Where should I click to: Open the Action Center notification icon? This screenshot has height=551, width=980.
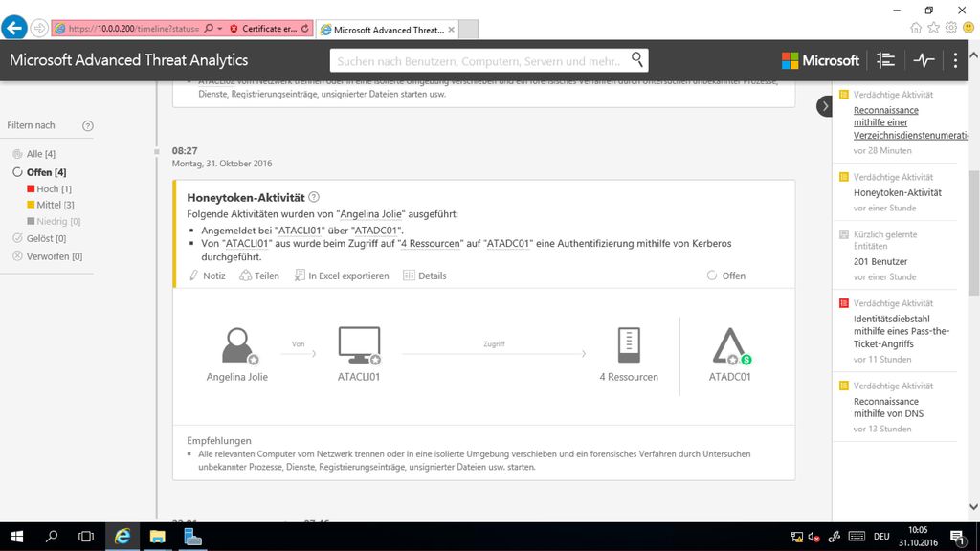coord(957,537)
